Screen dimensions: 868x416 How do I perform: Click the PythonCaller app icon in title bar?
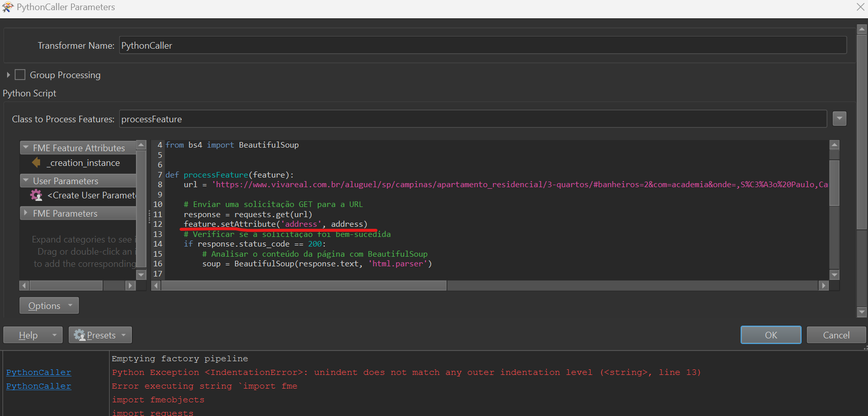point(8,7)
